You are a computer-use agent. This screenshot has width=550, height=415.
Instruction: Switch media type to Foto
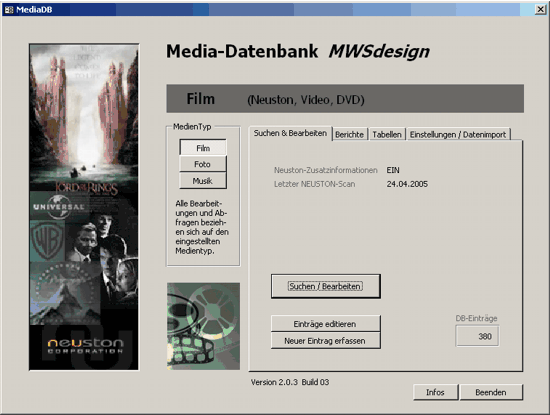coord(203,164)
